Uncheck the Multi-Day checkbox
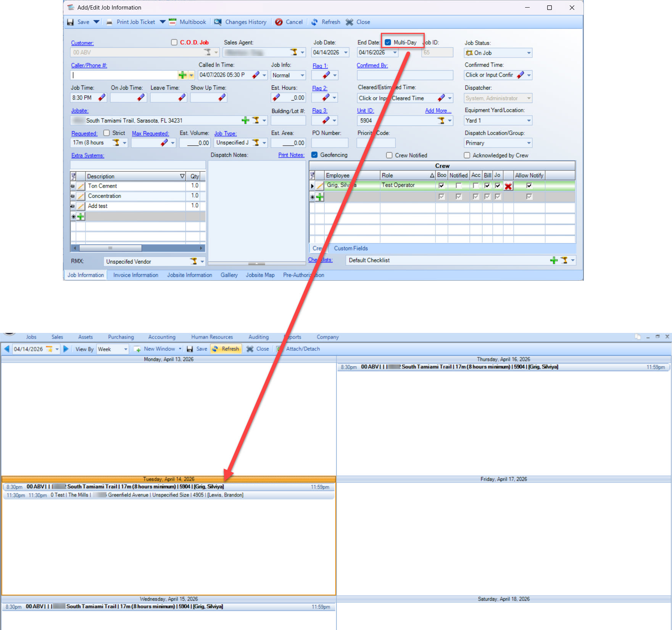This screenshot has width=672, height=630. [x=388, y=42]
